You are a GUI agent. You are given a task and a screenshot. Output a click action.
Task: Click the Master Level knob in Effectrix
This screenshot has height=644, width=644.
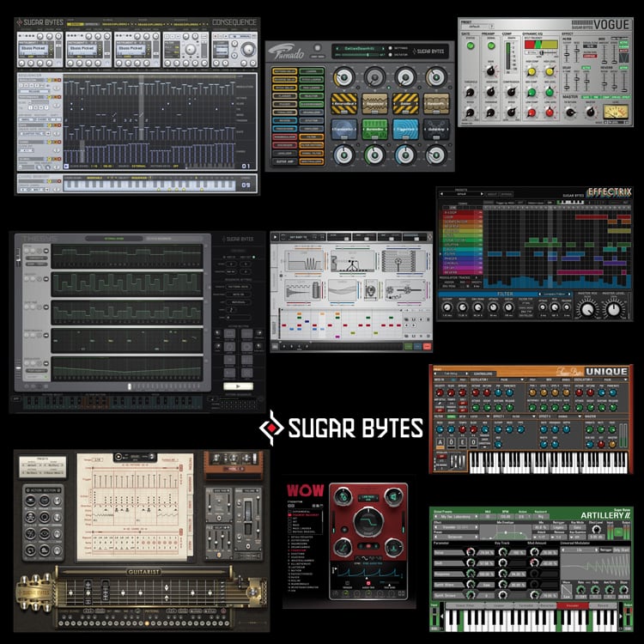(x=614, y=309)
